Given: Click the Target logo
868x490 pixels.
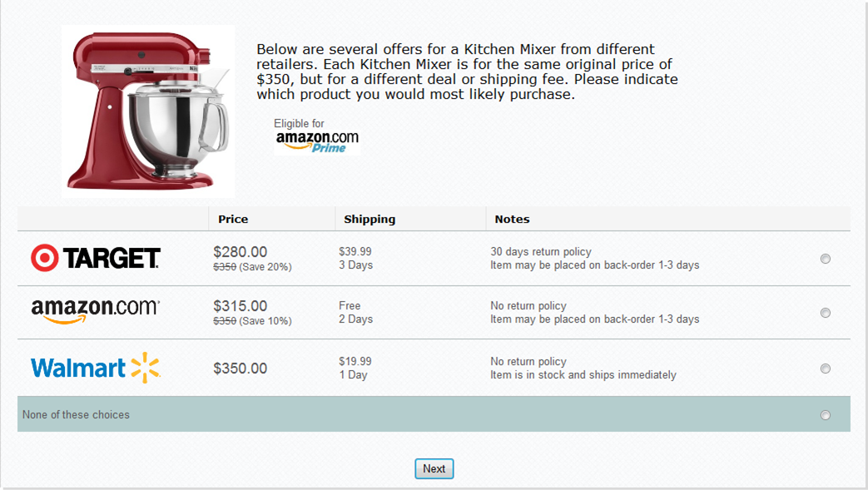Looking at the screenshot, I should coord(95,258).
